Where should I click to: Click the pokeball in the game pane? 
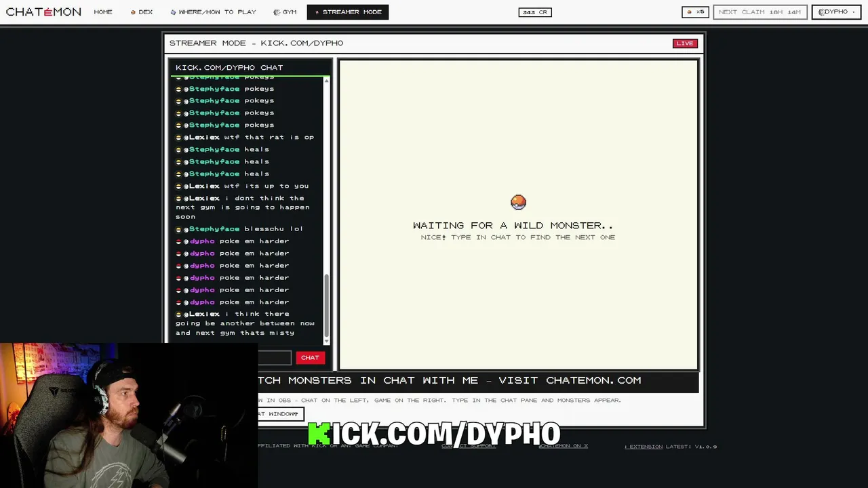click(518, 202)
